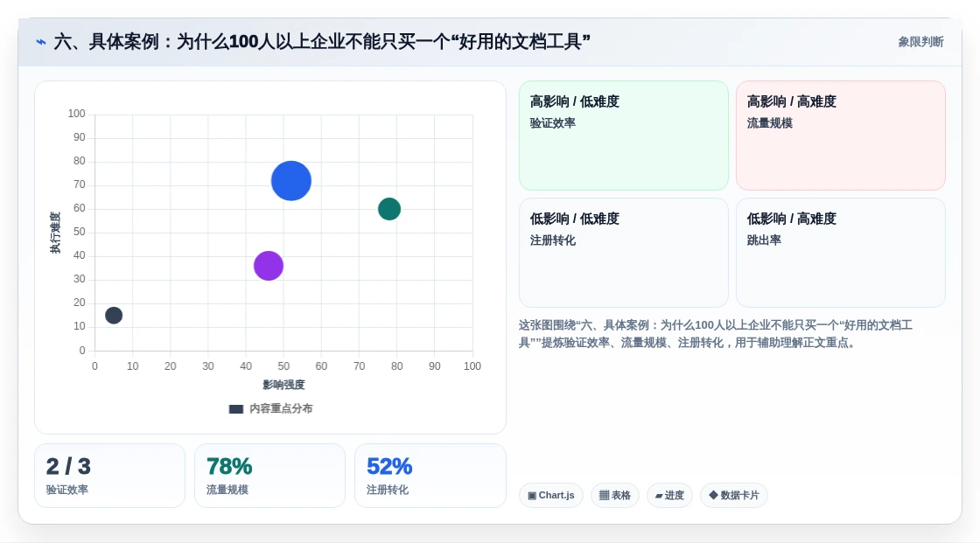Click the chart icon in Chart.js chip
The image size is (980, 543).
(532, 496)
